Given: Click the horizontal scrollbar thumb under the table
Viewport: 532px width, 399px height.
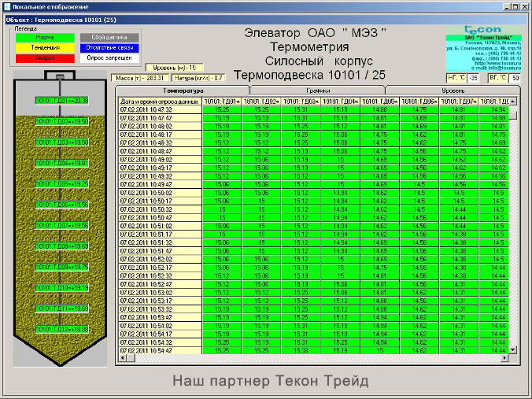Looking at the screenshot, I should tap(131, 357).
